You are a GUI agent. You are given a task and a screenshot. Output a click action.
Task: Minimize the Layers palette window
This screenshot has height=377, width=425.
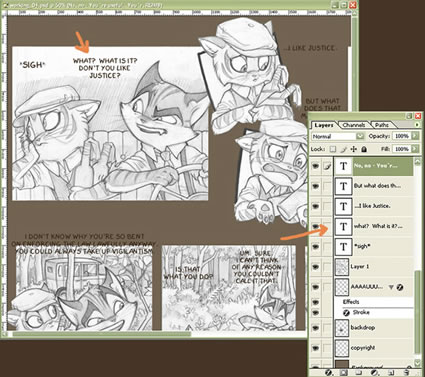click(409, 116)
